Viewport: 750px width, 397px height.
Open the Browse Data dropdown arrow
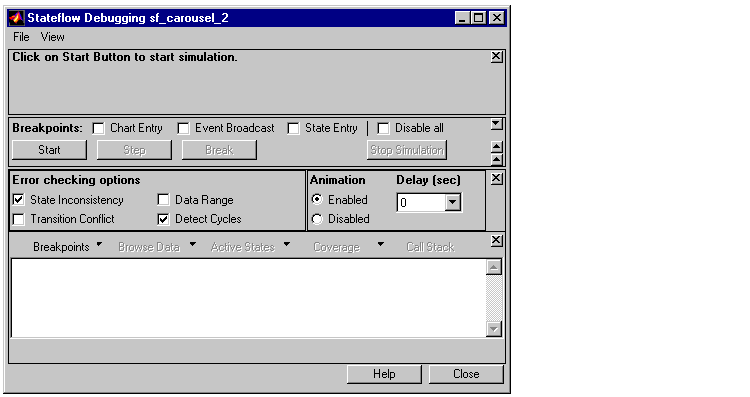tap(192, 244)
